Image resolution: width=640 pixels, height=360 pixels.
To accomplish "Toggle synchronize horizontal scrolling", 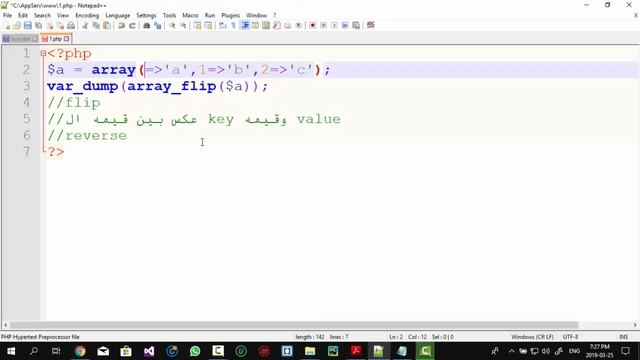I will [209, 26].
